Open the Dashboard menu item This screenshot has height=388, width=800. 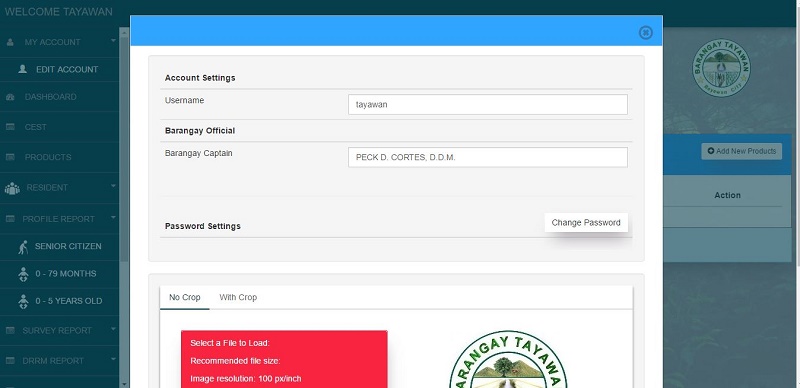51,97
